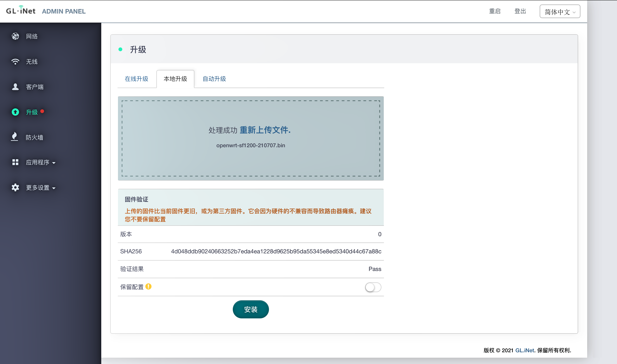The height and width of the screenshot is (364, 617).
Task: Click the grid icon for 应用程序
Action: pos(15,162)
